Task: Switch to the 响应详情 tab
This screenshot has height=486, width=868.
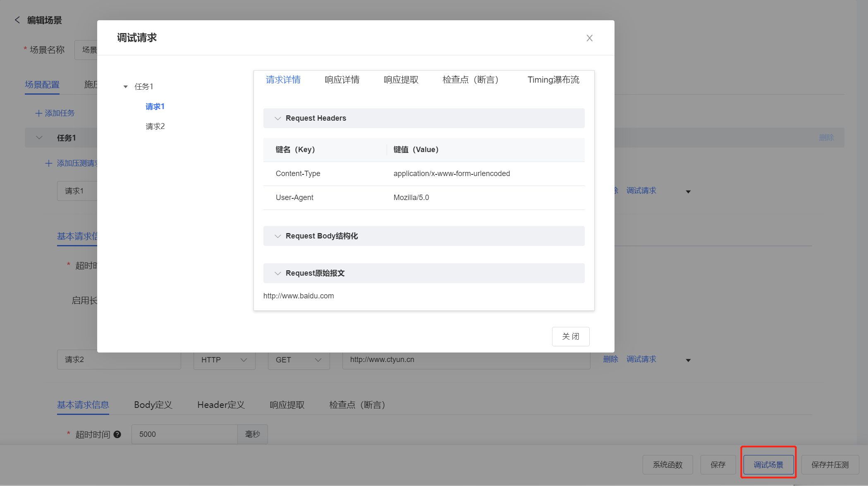Action: 342,80
